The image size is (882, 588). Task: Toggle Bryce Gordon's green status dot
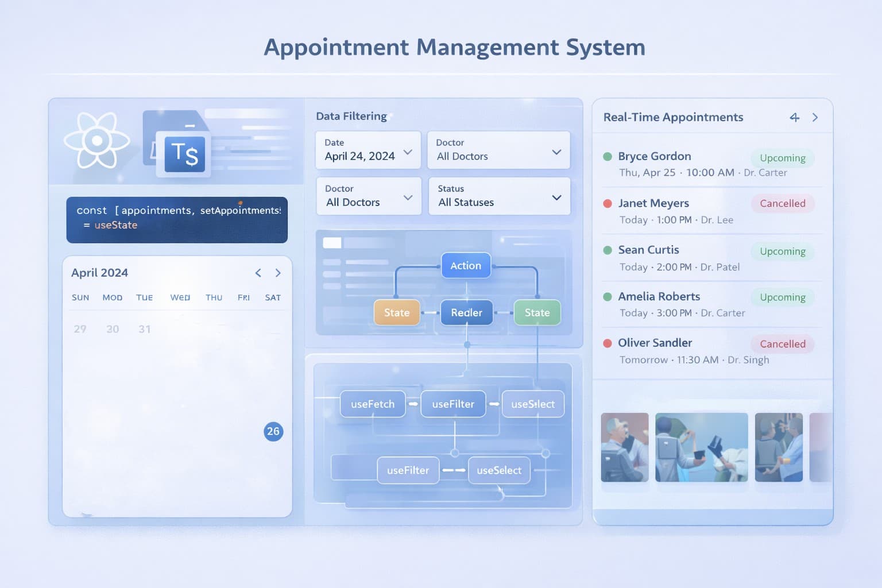[x=608, y=156]
